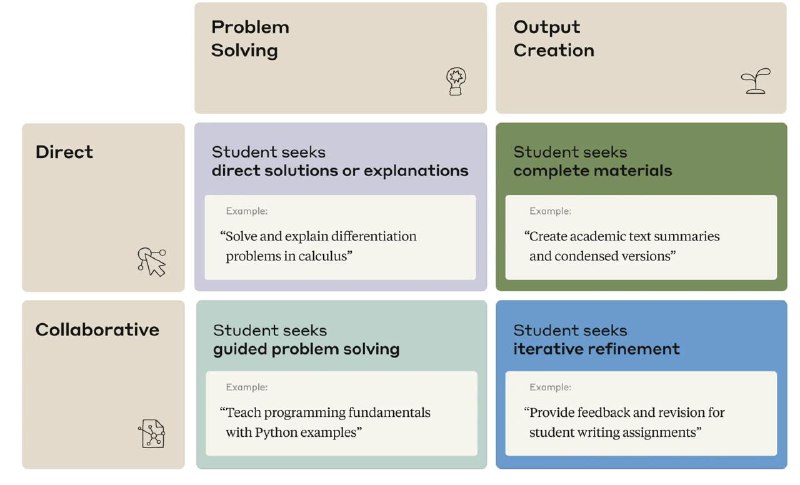Select the Direct row label card
The image size is (800, 485).
click(x=103, y=208)
